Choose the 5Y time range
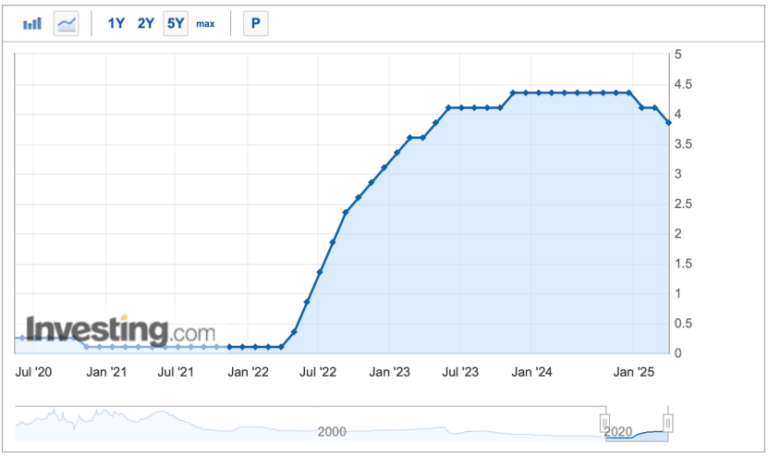This screenshot has width=768, height=457. (x=175, y=23)
